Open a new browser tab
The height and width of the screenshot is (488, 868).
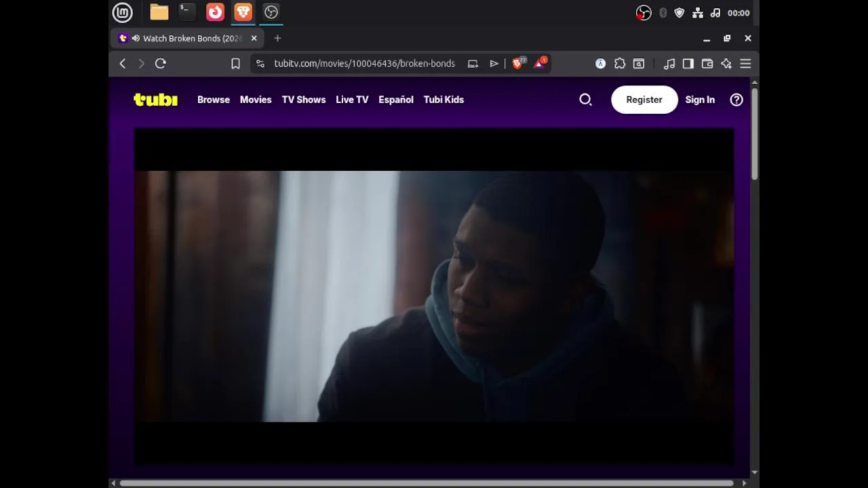coord(277,39)
